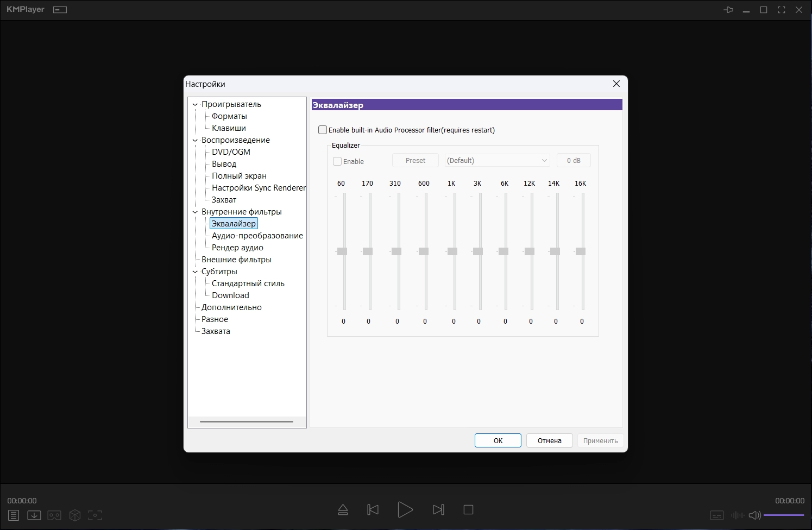Select Захвата in settings tree
Viewport: 812px width, 530px height.
coord(216,331)
